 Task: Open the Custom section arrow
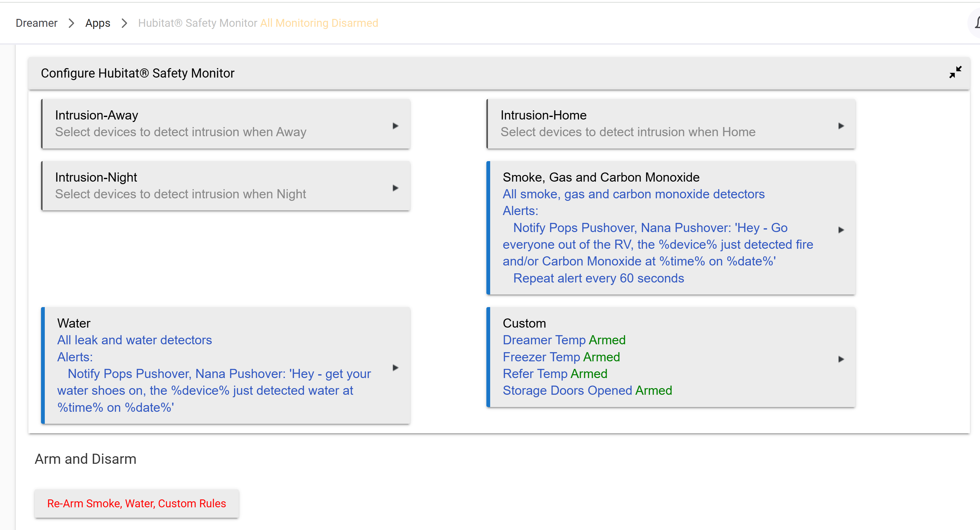pos(841,359)
